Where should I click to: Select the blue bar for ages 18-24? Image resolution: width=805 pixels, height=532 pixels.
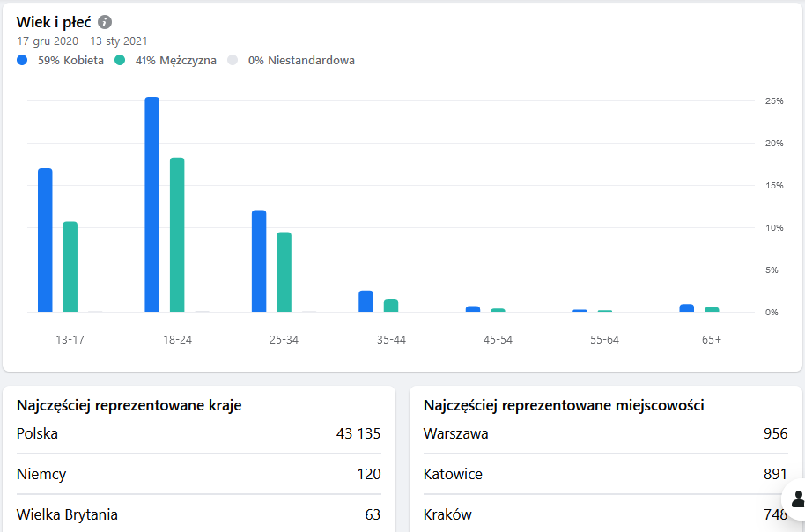tap(151, 204)
